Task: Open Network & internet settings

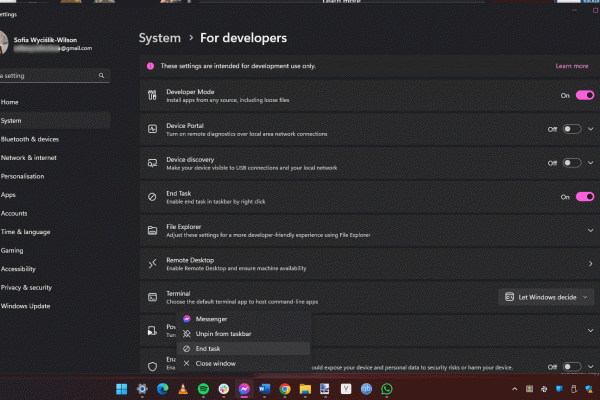Action: (55, 158)
